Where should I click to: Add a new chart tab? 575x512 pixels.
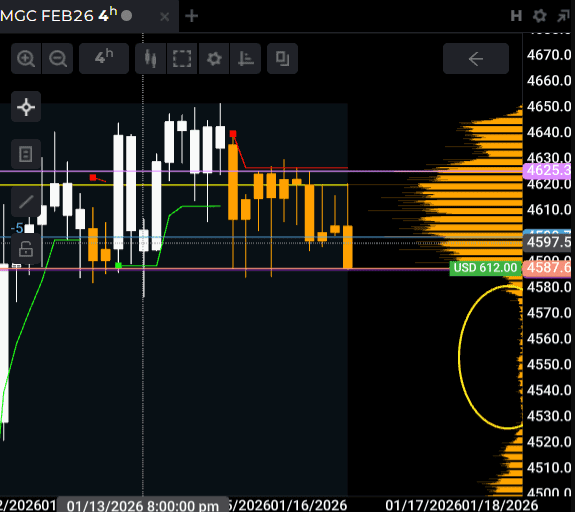coord(191,16)
